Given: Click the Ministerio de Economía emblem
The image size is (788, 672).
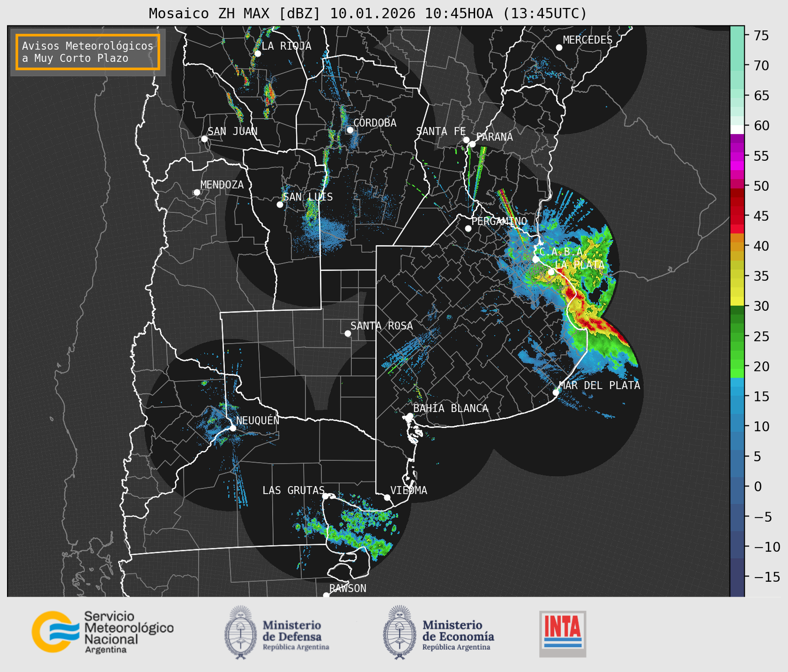Looking at the screenshot, I should click(x=399, y=632).
